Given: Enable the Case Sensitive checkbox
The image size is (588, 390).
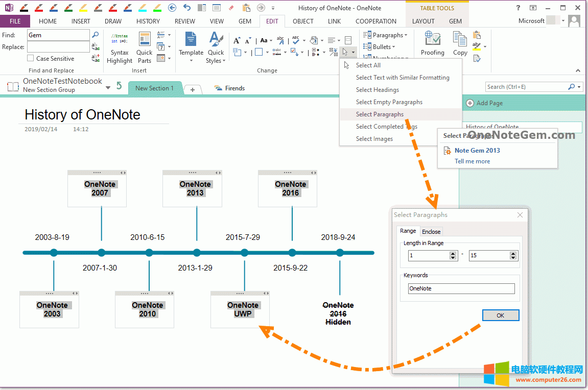Looking at the screenshot, I should [30, 58].
